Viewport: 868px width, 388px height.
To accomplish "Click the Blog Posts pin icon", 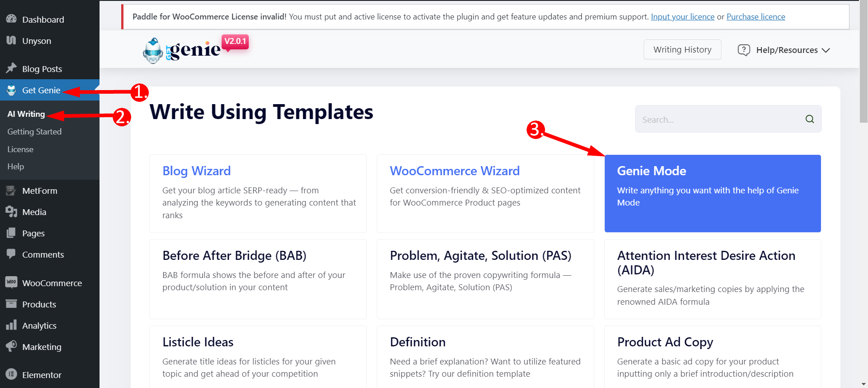I will [11, 68].
